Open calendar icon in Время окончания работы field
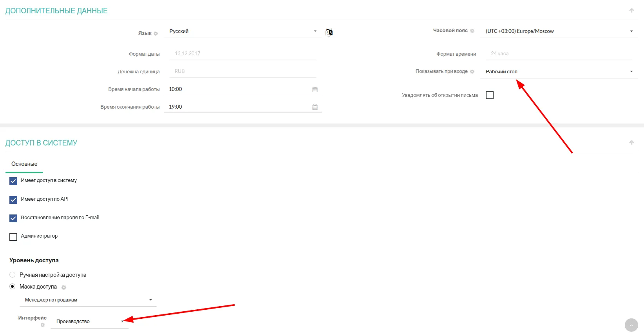Screen dimensions: 644x336 pos(315,107)
